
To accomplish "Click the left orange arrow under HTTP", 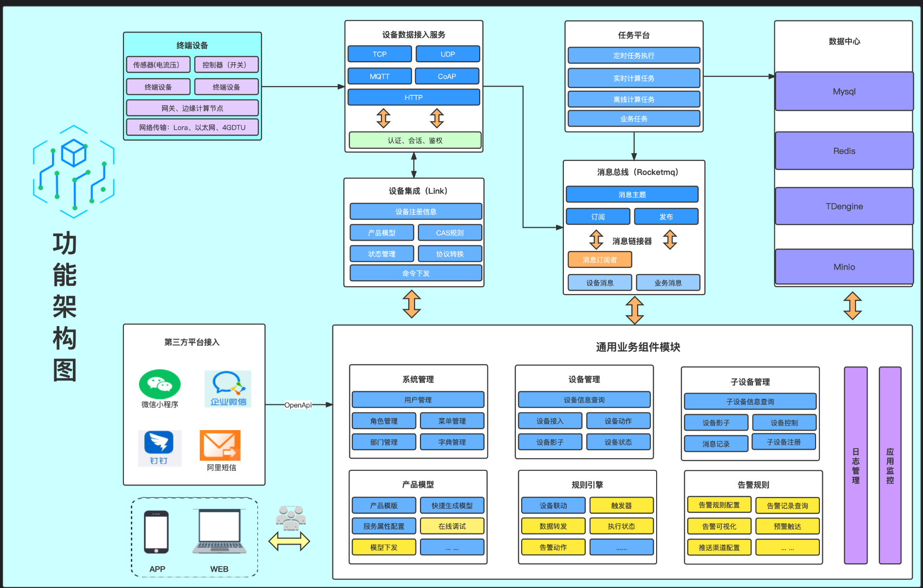I will (383, 118).
